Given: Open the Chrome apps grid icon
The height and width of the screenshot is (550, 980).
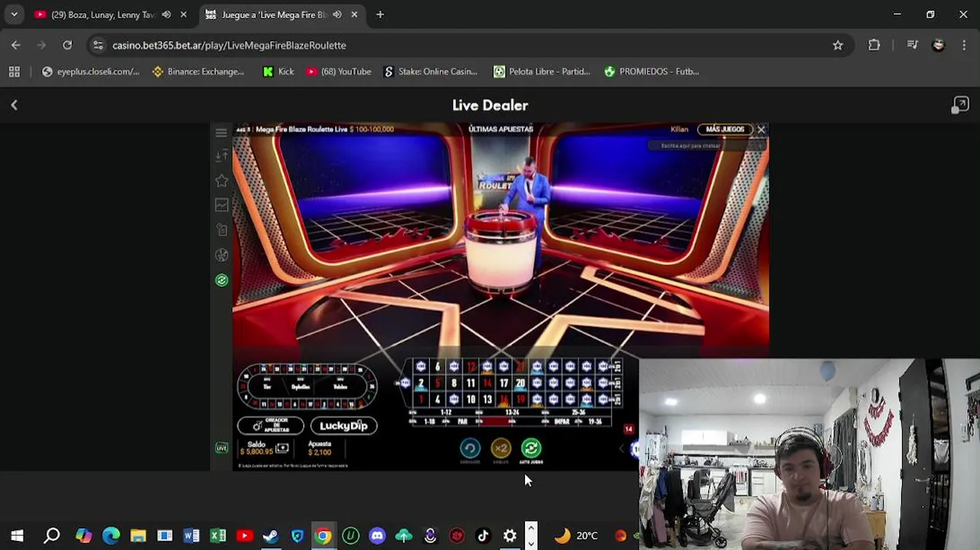Looking at the screenshot, I should coord(14,71).
